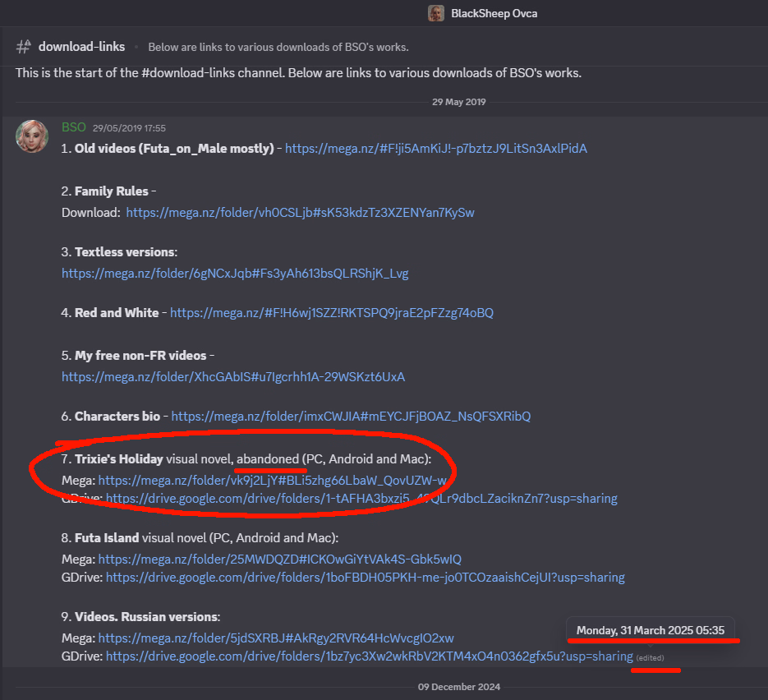Open the Red and White mega link
768x700 pixels.
pyautogui.click(x=331, y=312)
